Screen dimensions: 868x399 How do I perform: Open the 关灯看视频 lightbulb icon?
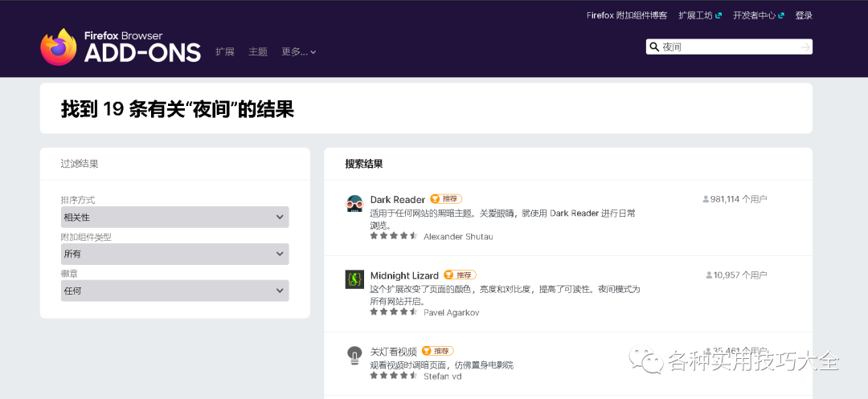(x=354, y=355)
